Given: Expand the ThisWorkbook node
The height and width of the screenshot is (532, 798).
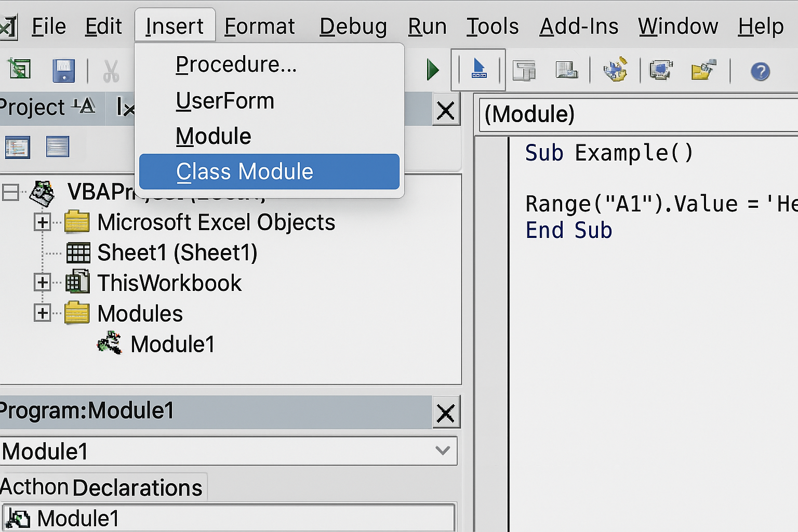Looking at the screenshot, I should [43, 283].
